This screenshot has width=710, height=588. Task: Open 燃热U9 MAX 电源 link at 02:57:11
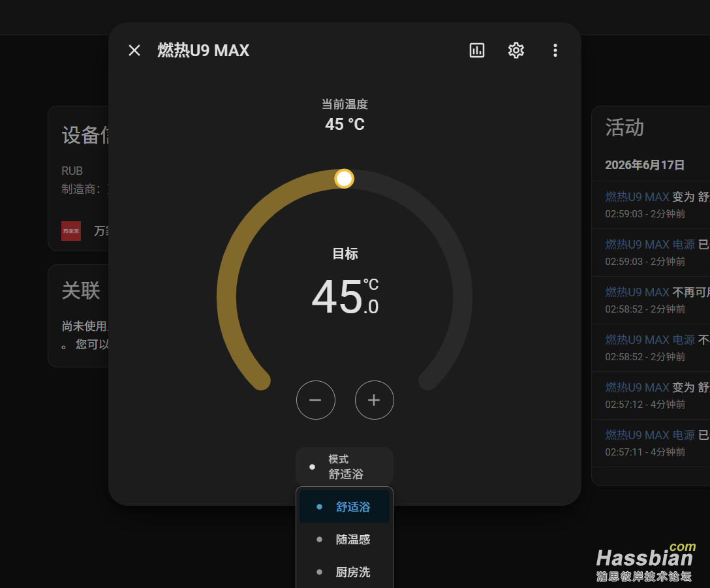click(650, 435)
